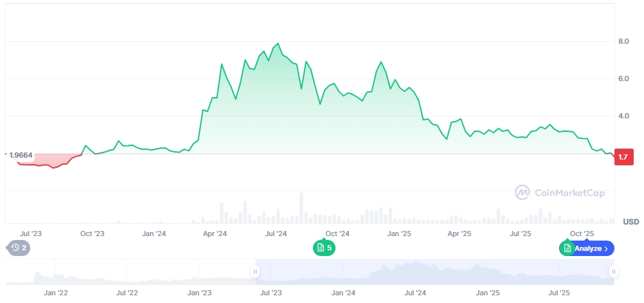Click the 8.0 price axis label

(623, 42)
